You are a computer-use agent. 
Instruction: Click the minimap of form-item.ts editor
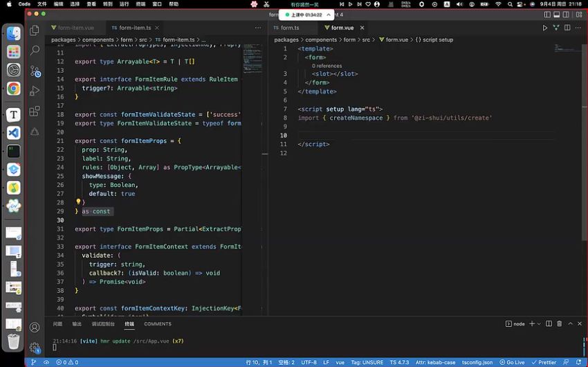[252, 59]
